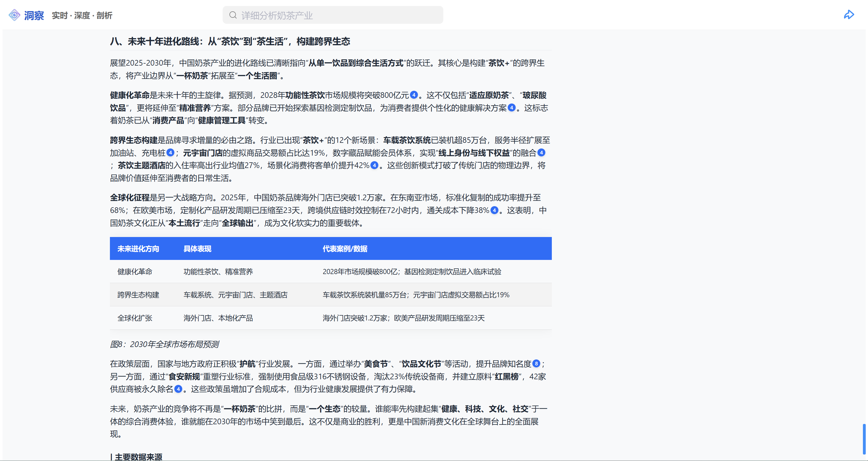The height and width of the screenshot is (461, 868).
Task: Click citation badge 8 after 提升品牌知名度
Action: pyautogui.click(x=536, y=364)
